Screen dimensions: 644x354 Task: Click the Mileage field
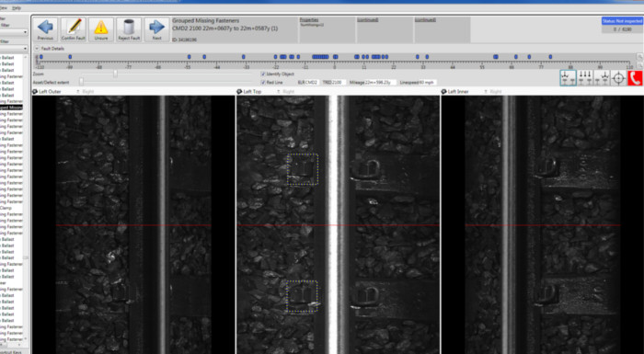pyautogui.click(x=380, y=83)
